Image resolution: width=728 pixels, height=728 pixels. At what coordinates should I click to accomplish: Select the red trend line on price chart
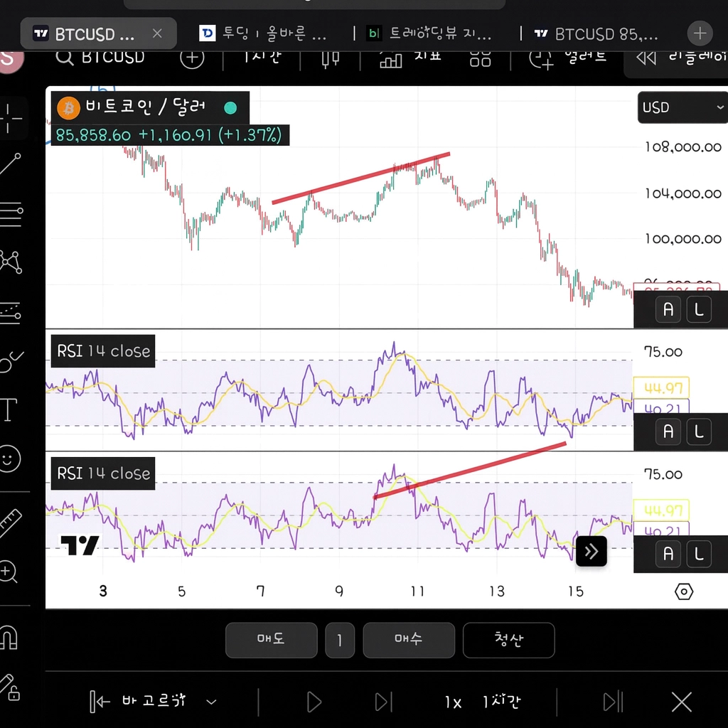(360, 178)
